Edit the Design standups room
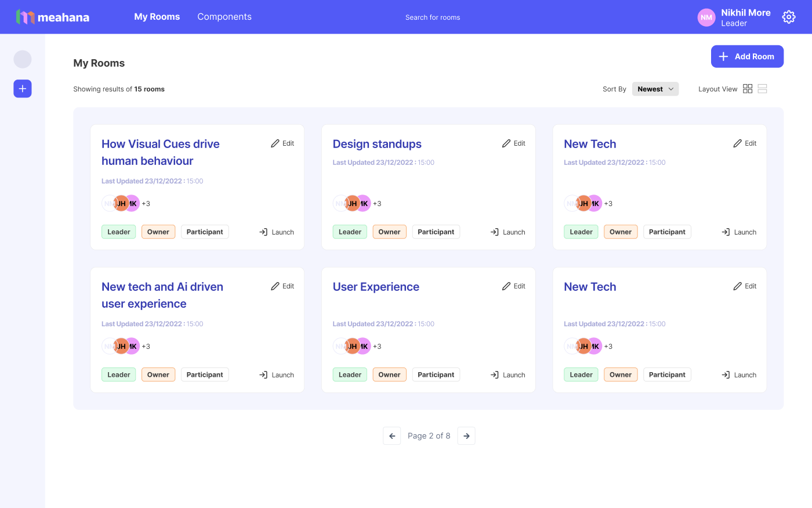The image size is (812, 508). (514, 143)
